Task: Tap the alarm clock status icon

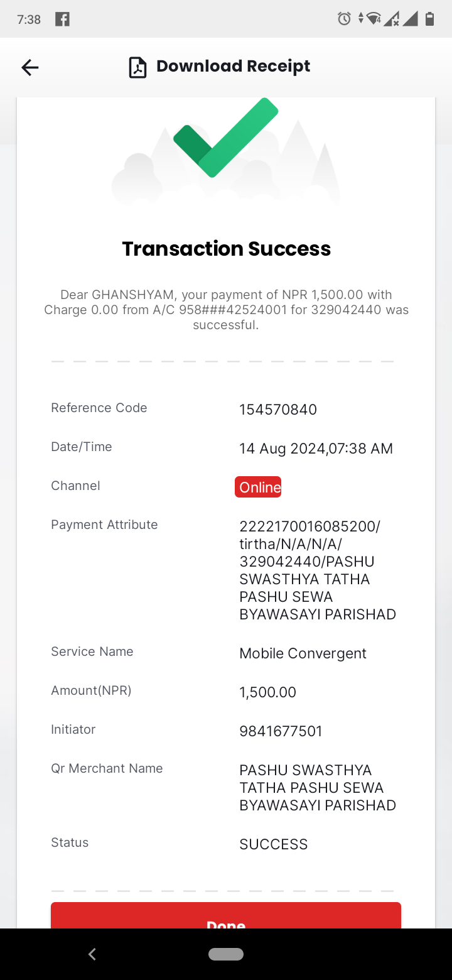Action: [344, 19]
